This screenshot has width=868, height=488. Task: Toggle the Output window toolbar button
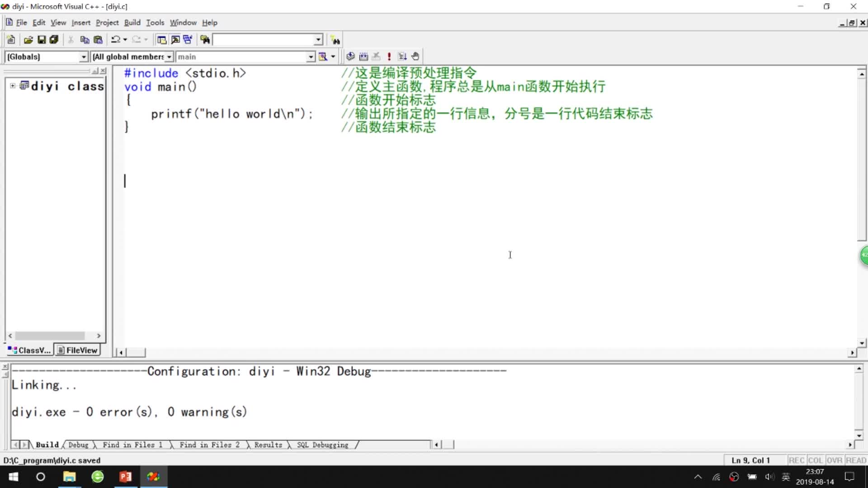[175, 40]
